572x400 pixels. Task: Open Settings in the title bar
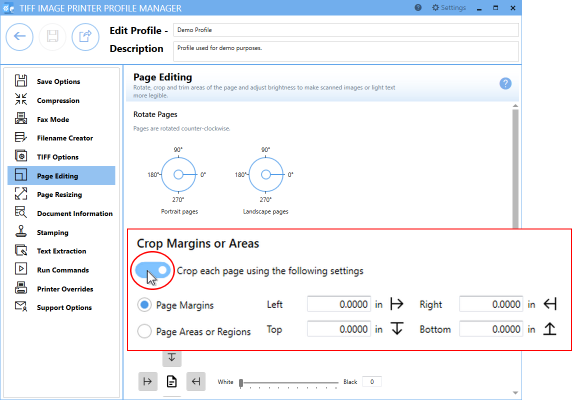[x=449, y=8]
